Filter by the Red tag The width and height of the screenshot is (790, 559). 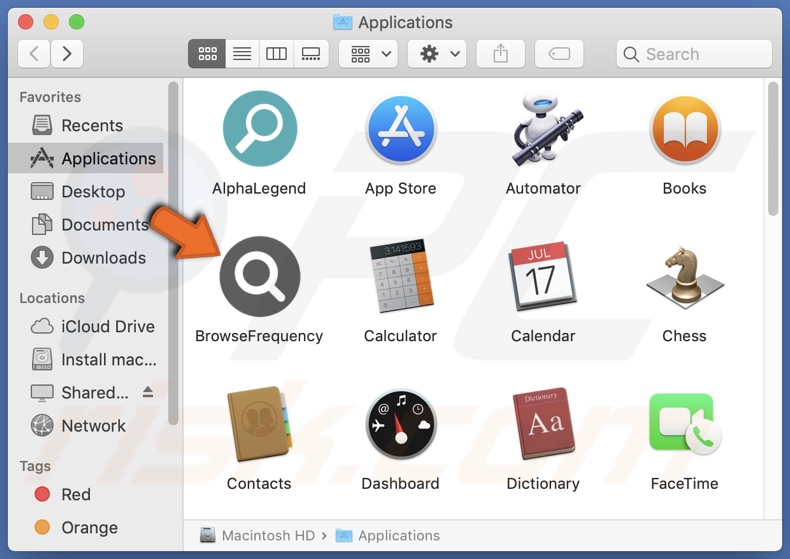click(x=86, y=494)
